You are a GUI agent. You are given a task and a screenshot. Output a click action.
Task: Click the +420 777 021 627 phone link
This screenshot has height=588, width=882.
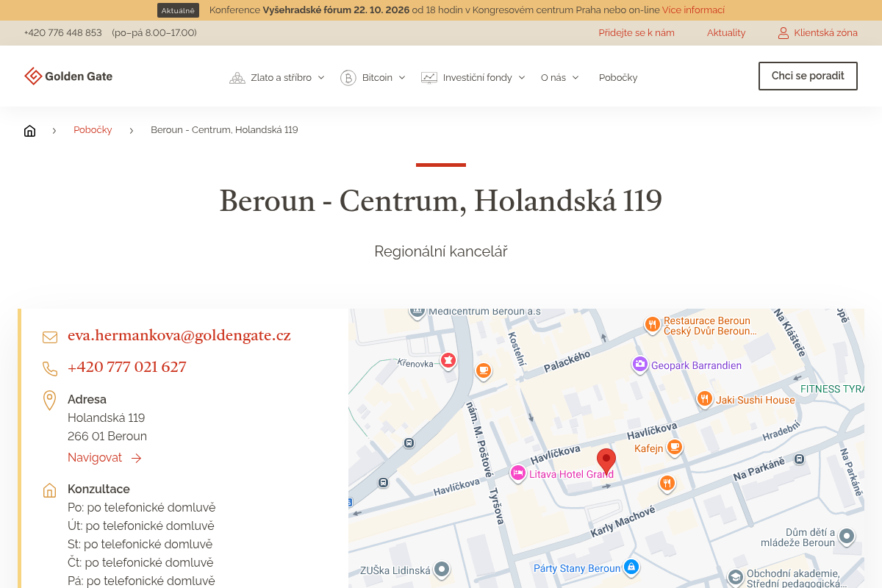[x=127, y=367]
